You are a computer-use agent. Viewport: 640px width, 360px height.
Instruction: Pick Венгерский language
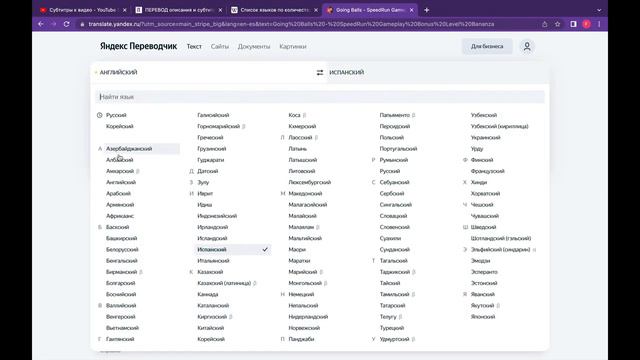coord(120,317)
